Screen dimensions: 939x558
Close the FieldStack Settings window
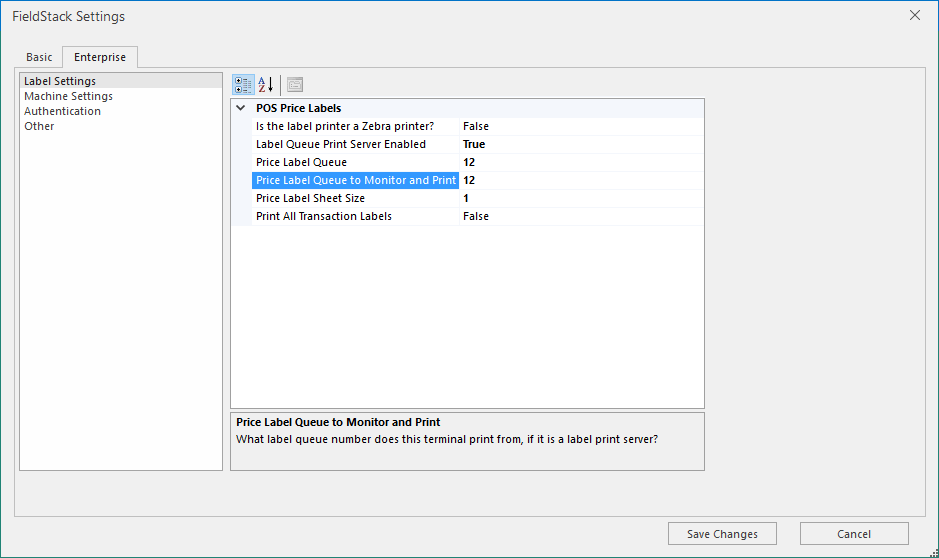click(x=914, y=16)
